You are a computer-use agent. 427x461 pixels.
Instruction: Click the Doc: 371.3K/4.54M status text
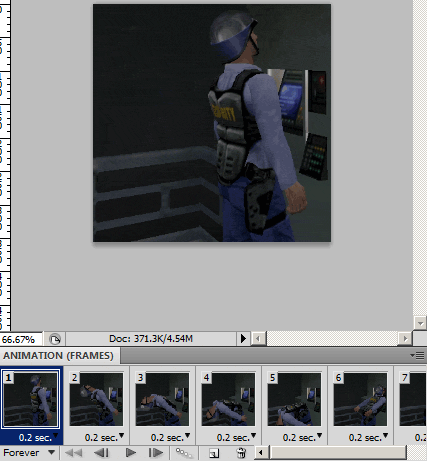tap(151, 339)
